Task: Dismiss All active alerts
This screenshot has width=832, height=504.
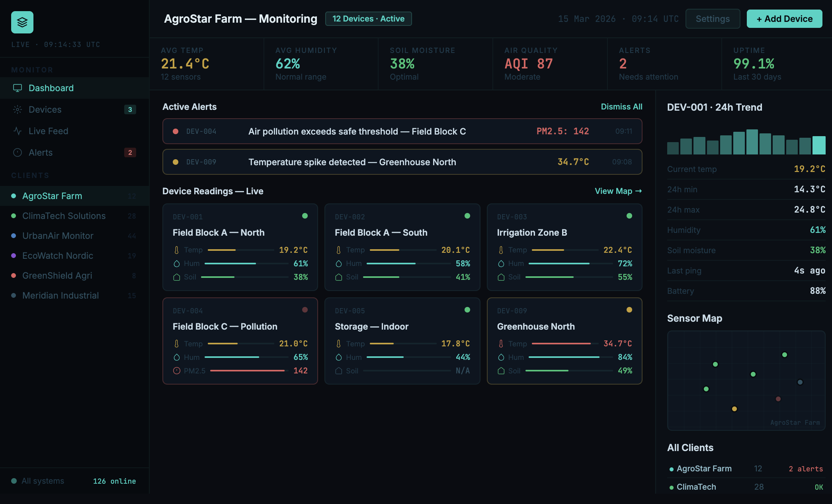Action: point(621,107)
